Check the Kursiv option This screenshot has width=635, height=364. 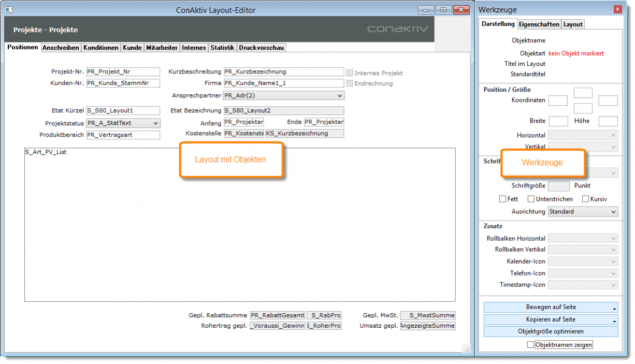point(586,199)
